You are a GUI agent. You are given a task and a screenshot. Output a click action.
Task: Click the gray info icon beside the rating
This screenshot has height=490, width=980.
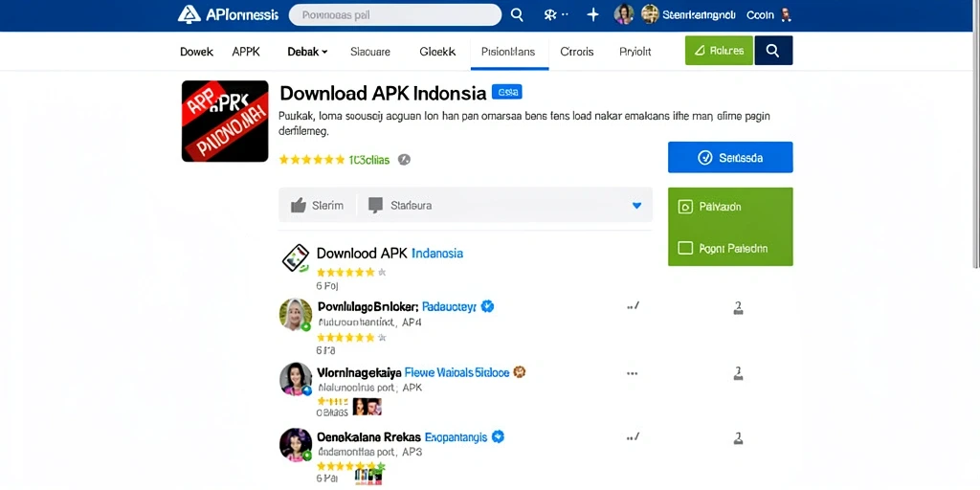[x=405, y=160]
